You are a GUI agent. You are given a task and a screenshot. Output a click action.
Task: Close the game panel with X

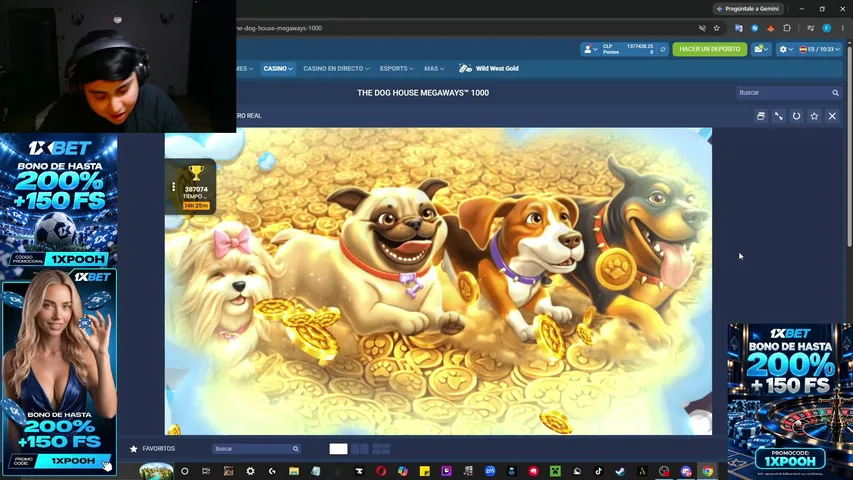click(832, 116)
